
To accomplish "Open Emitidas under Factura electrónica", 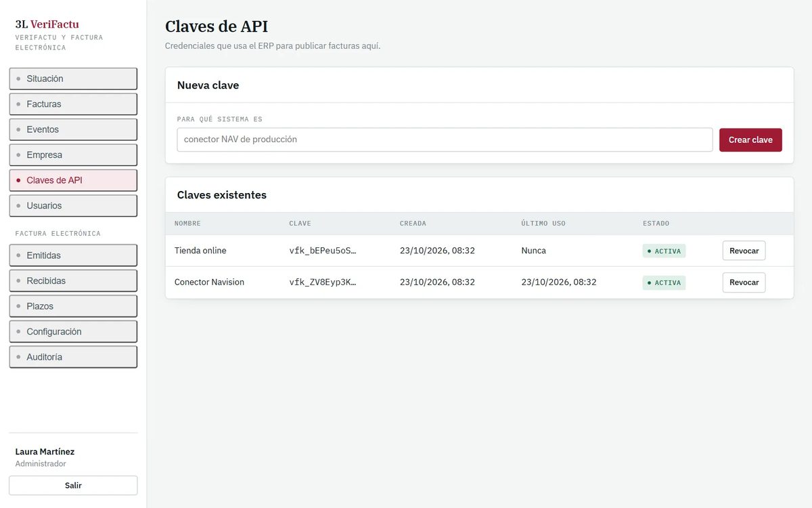I will click(x=73, y=255).
